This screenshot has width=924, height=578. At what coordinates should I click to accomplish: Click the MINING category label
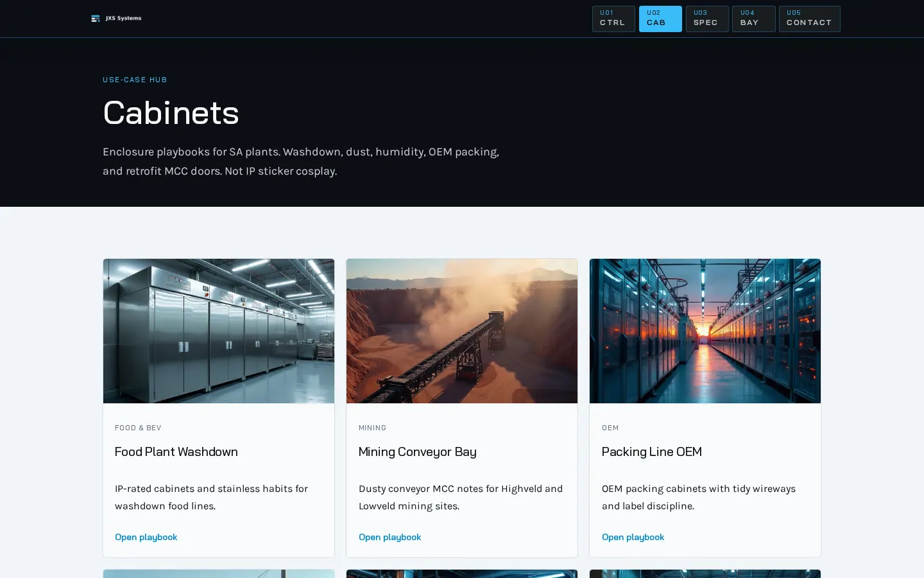coord(373,428)
